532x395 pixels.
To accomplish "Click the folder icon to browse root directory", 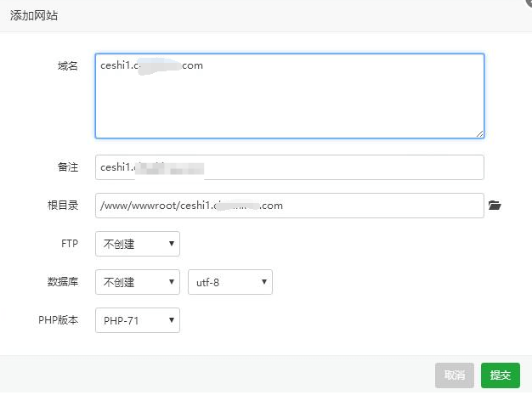I will coord(495,206).
